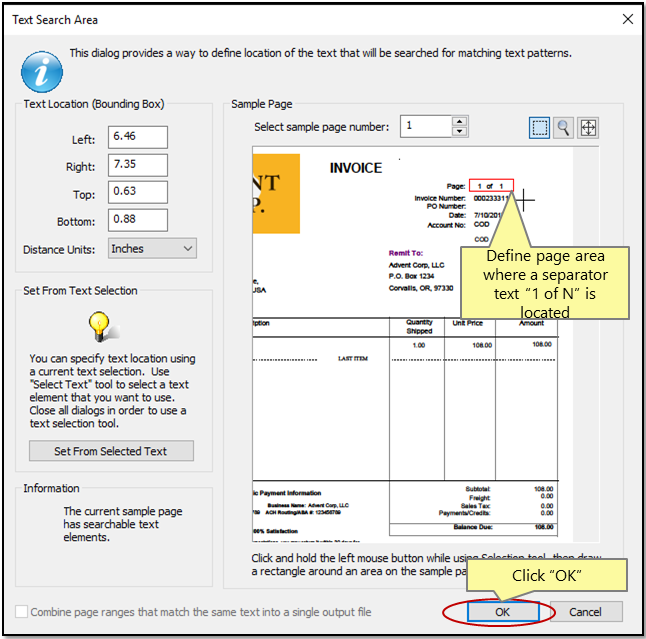Confirm with the OK button
This screenshot has width=646, height=639.
[x=503, y=612]
